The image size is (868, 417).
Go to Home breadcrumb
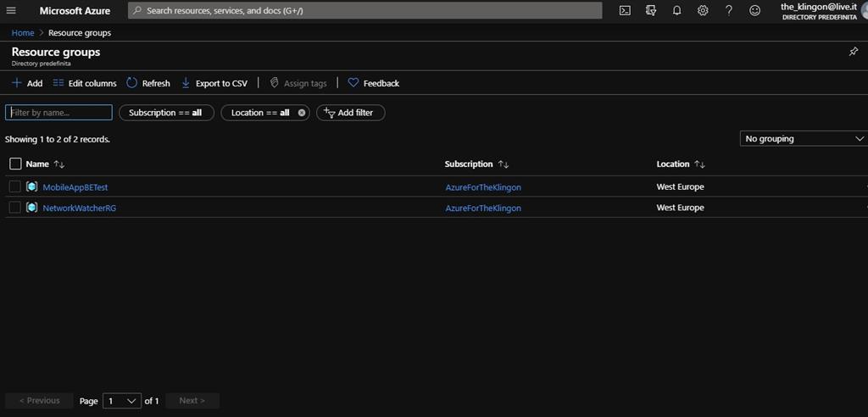click(23, 33)
